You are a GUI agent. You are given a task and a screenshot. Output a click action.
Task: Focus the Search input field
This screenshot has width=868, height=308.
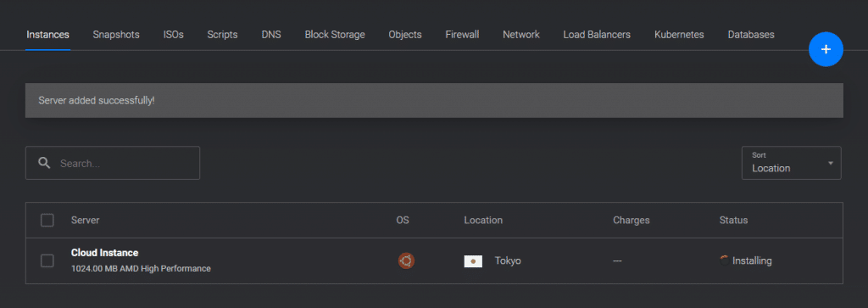113,163
